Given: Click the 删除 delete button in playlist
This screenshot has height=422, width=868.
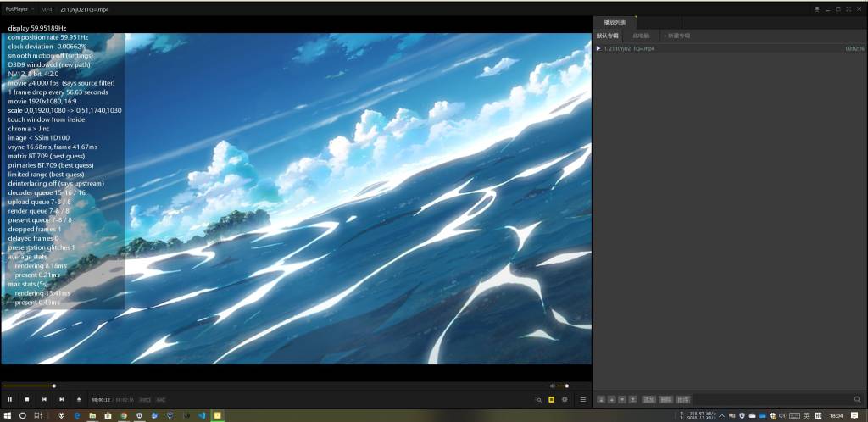Looking at the screenshot, I should (x=666, y=399).
